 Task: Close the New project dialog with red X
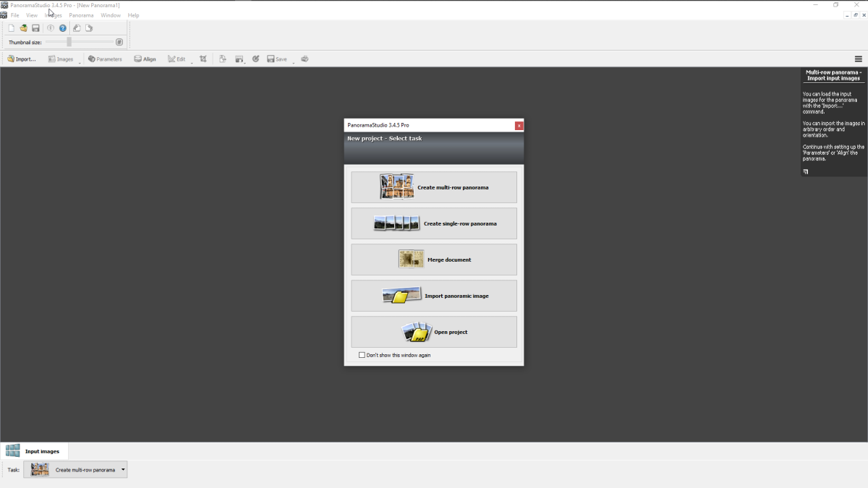[519, 125]
